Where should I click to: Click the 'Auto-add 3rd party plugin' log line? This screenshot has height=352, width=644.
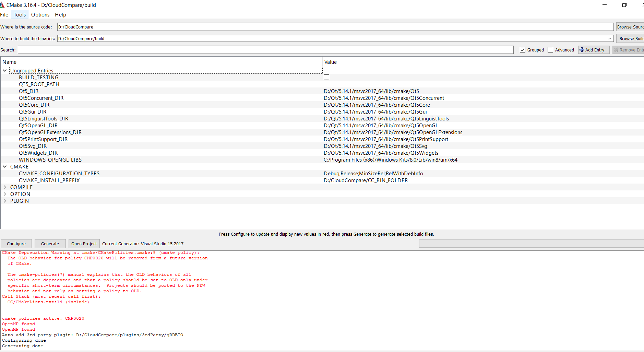93,335
